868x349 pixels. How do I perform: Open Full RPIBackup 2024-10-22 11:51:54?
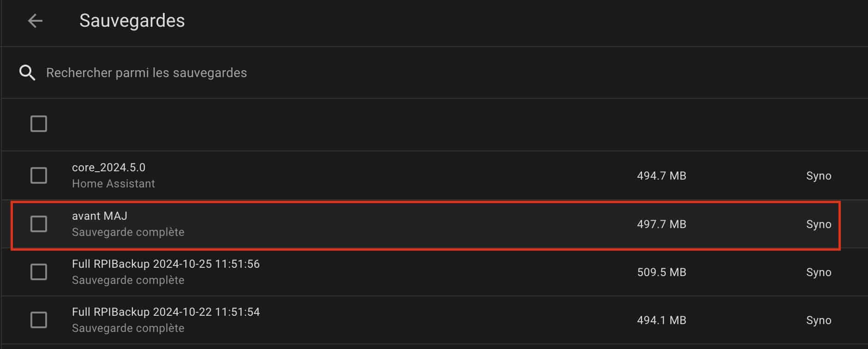pyautogui.click(x=166, y=312)
